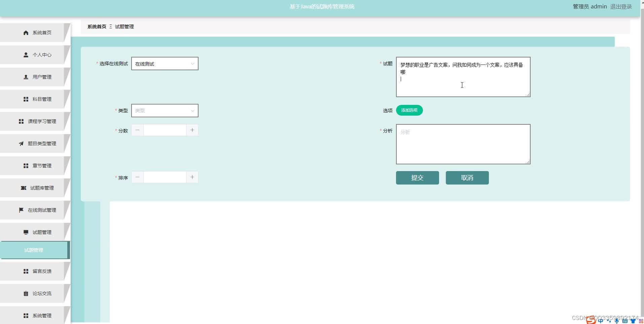
Task: Open 论坛交流 in the sidebar
Action: tap(35, 293)
